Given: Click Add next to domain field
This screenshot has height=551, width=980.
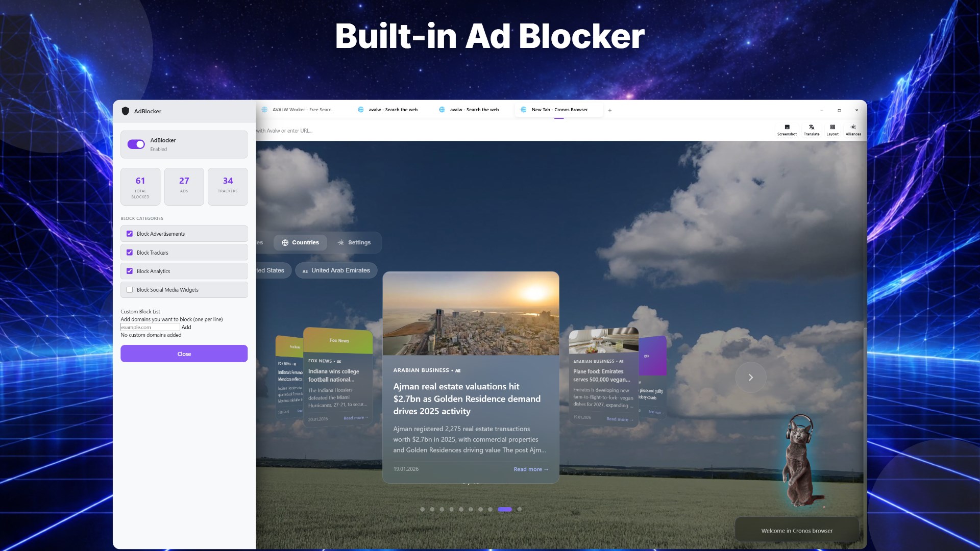Looking at the screenshot, I should (x=186, y=327).
